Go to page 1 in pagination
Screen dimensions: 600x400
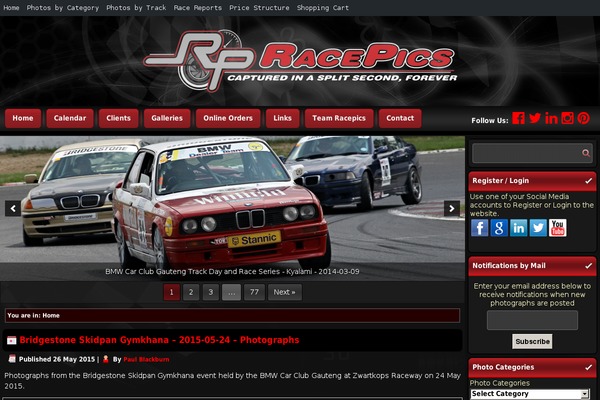(x=171, y=292)
